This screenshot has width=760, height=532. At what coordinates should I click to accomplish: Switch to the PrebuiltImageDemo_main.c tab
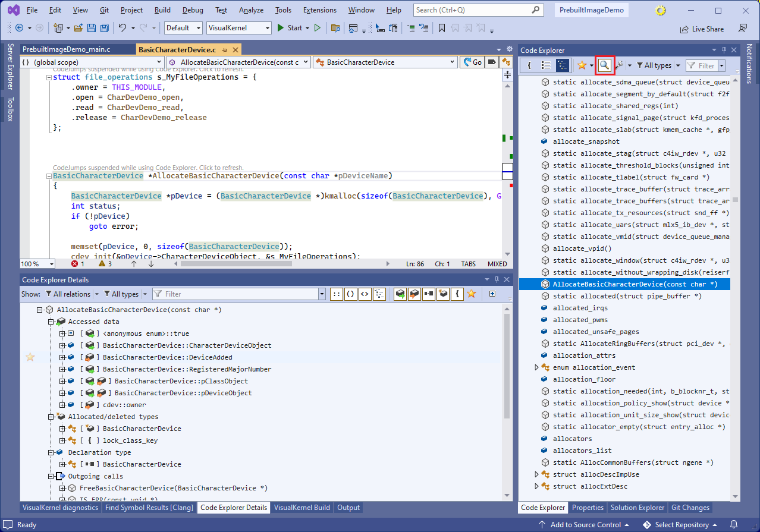pyautogui.click(x=66, y=49)
